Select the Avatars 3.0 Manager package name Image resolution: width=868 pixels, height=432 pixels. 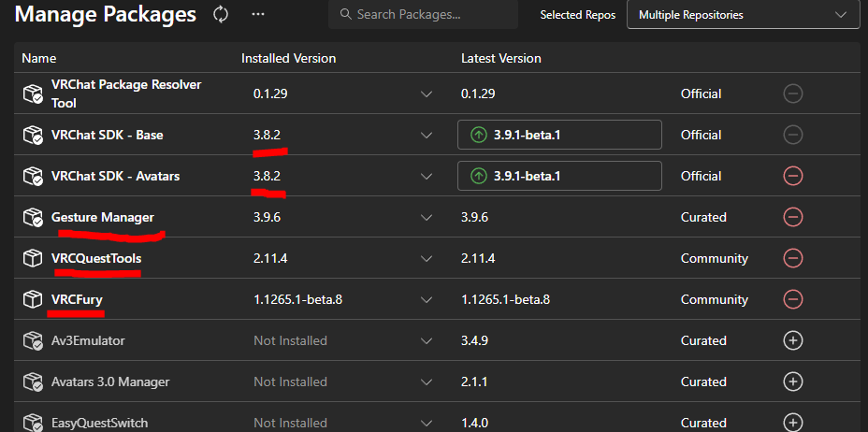pyautogui.click(x=110, y=382)
